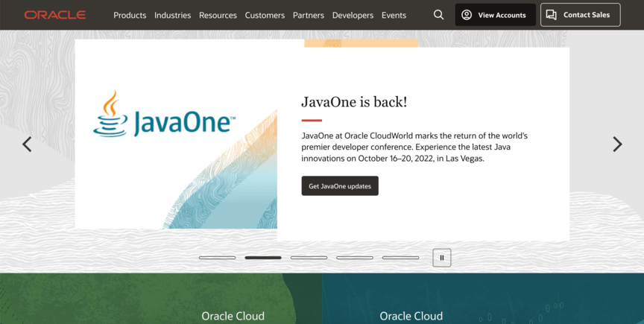Open the teal Oracle Cloud panel
This screenshot has width=644, height=324.
483,299
